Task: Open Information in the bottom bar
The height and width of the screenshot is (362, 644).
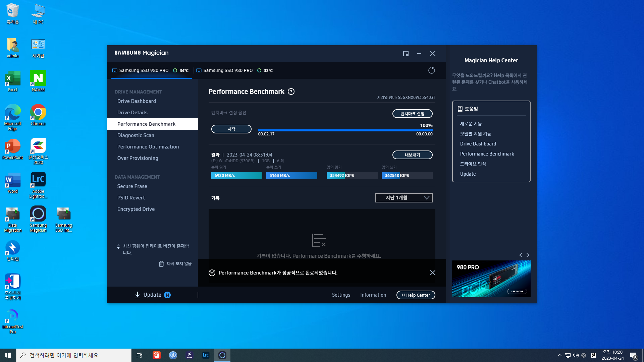Action: click(373, 295)
